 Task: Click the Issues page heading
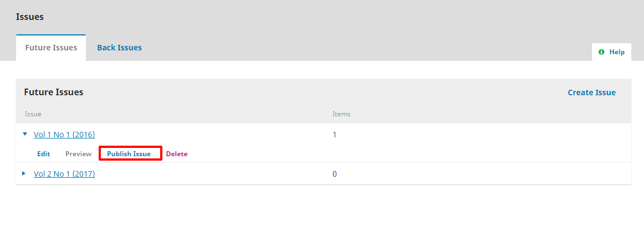coord(30,17)
